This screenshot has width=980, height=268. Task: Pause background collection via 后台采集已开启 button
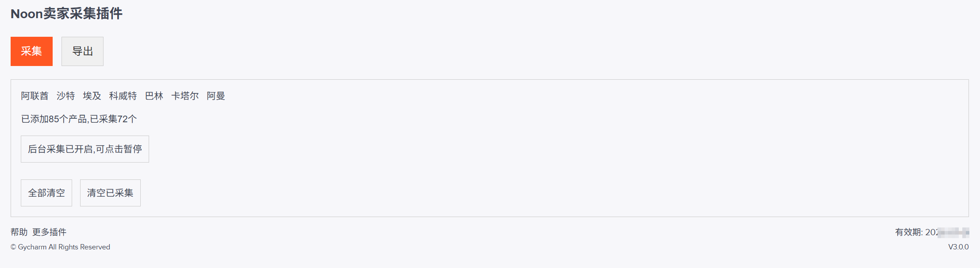click(x=85, y=149)
